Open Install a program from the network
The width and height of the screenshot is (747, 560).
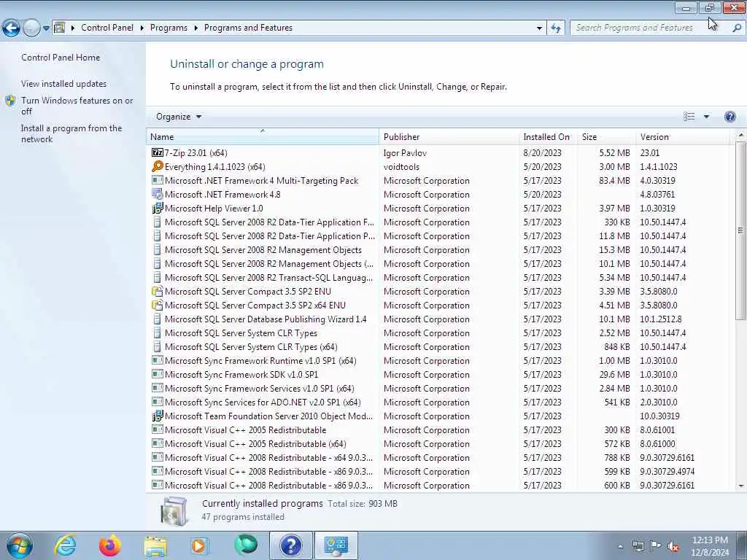[x=71, y=134]
